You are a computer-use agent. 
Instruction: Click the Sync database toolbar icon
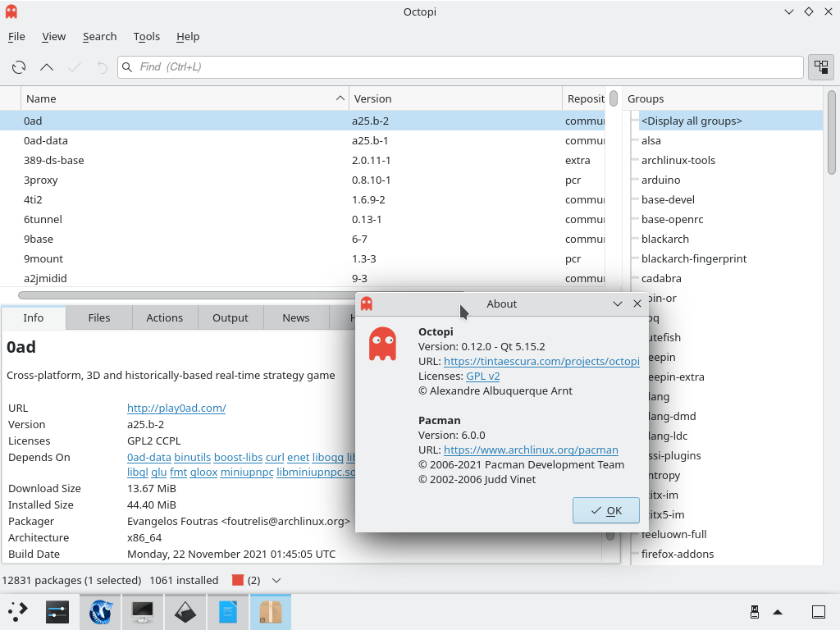[19, 67]
